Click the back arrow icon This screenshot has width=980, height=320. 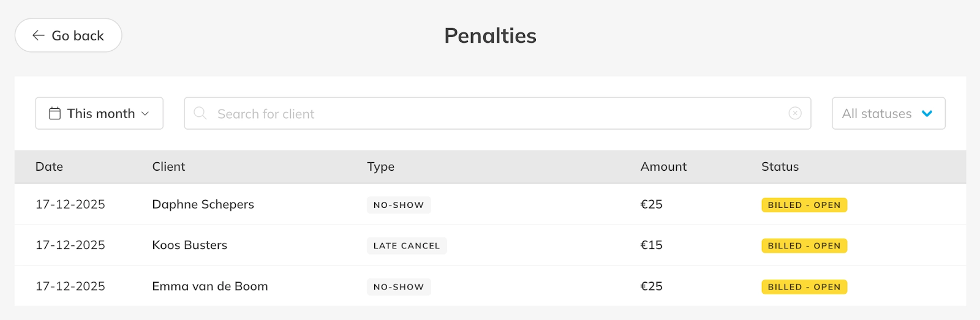click(x=39, y=35)
